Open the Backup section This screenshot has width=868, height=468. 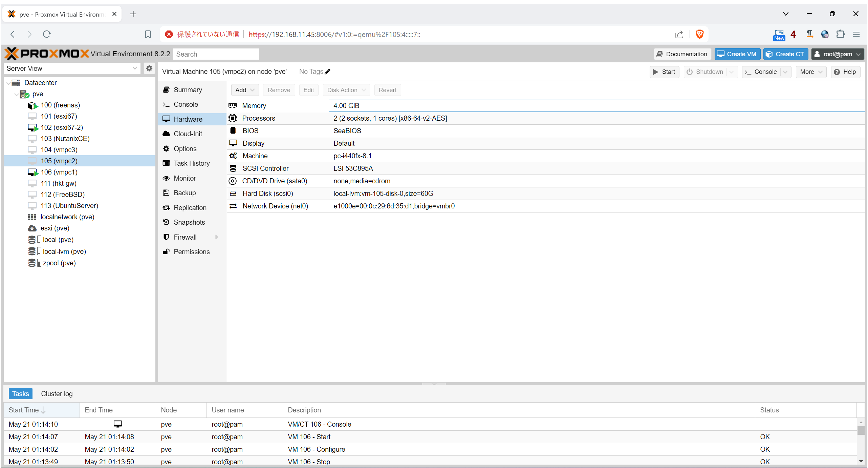point(192,193)
